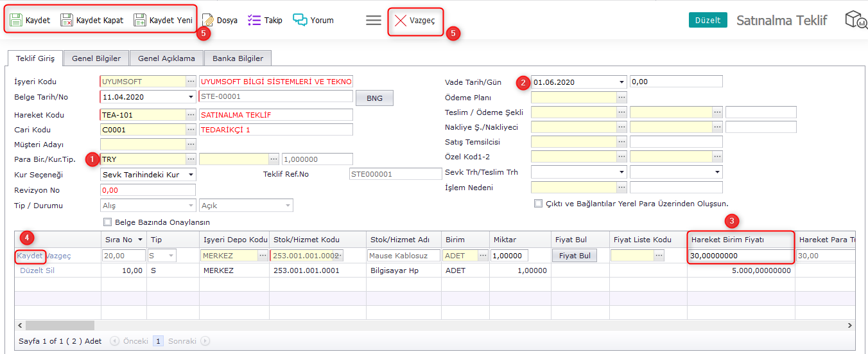Image resolution: width=868 pixels, height=354 pixels.
Task: Open the hamburger menu in toolbar
Action: pyautogui.click(x=374, y=20)
